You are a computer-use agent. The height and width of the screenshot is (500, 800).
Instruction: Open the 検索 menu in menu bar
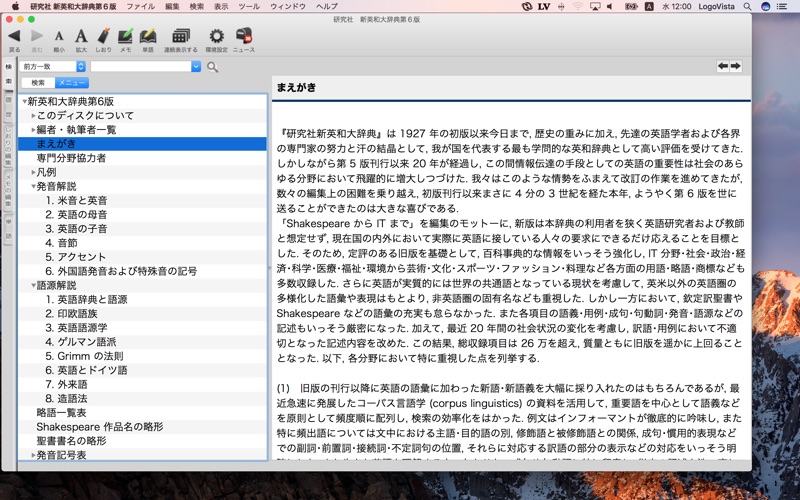(196, 7)
